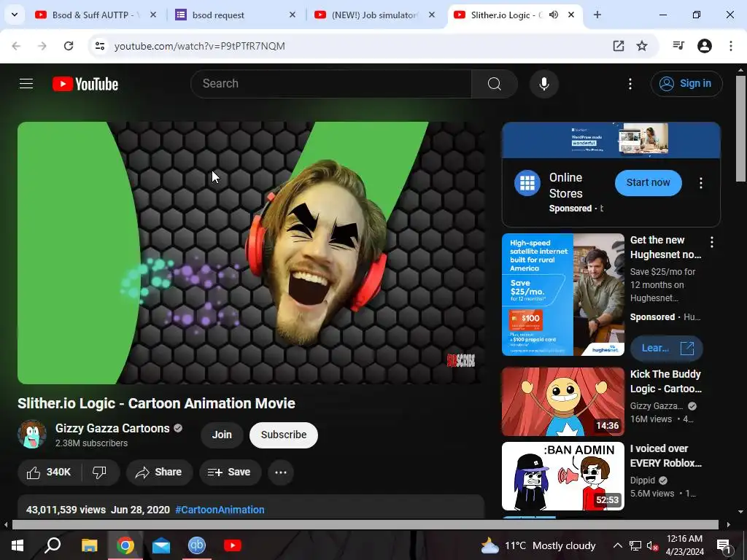
Task: Open Hughesnet ad three-dot menu
Action: (x=712, y=242)
